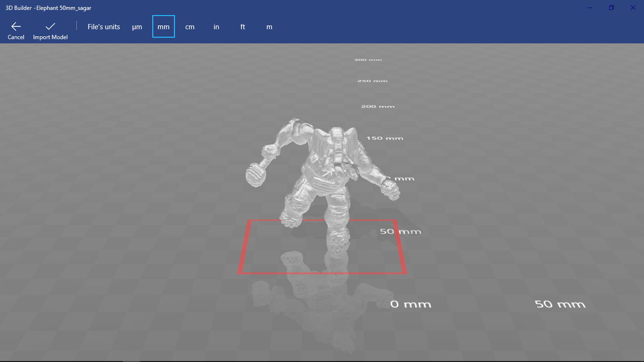This screenshot has height=362, width=644.
Task: Select the elephant warrior 3D model
Action: point(325,170)
